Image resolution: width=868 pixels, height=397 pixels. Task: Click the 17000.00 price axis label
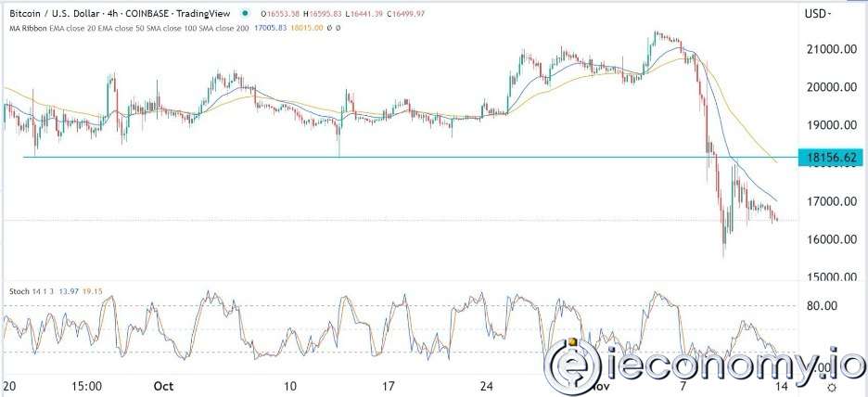tap(831, 201)
